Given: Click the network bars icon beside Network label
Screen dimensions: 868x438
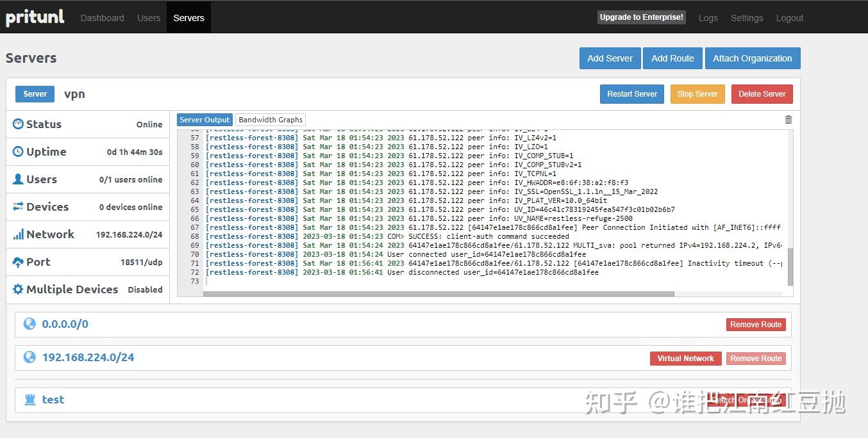Looking at the screenshot, I should [18, 234].
